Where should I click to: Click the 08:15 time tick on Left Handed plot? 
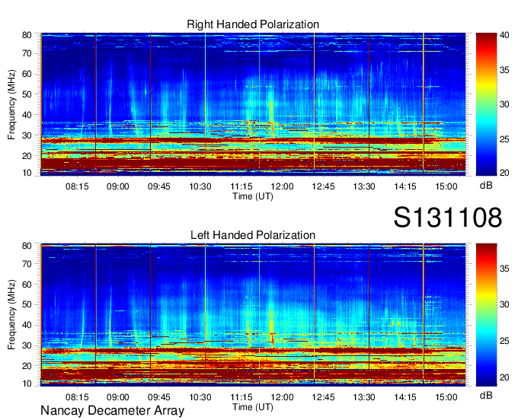(x=77, y=397)
